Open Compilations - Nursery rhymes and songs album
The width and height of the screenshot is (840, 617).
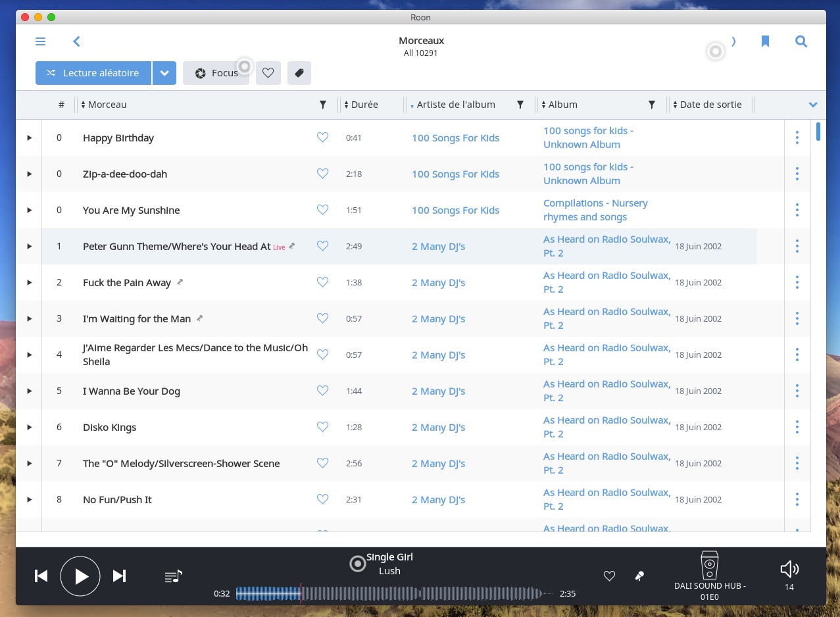click(595, 210)
